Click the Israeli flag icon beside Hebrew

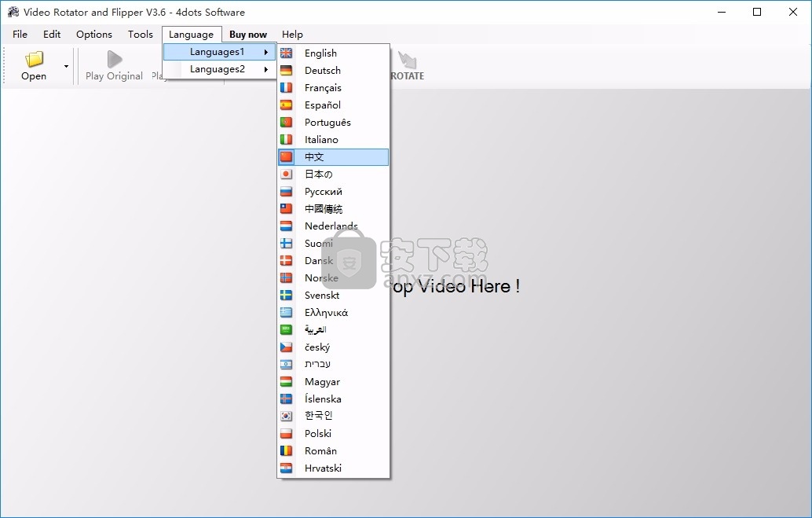pyautogui.click(x=286, y=364)
